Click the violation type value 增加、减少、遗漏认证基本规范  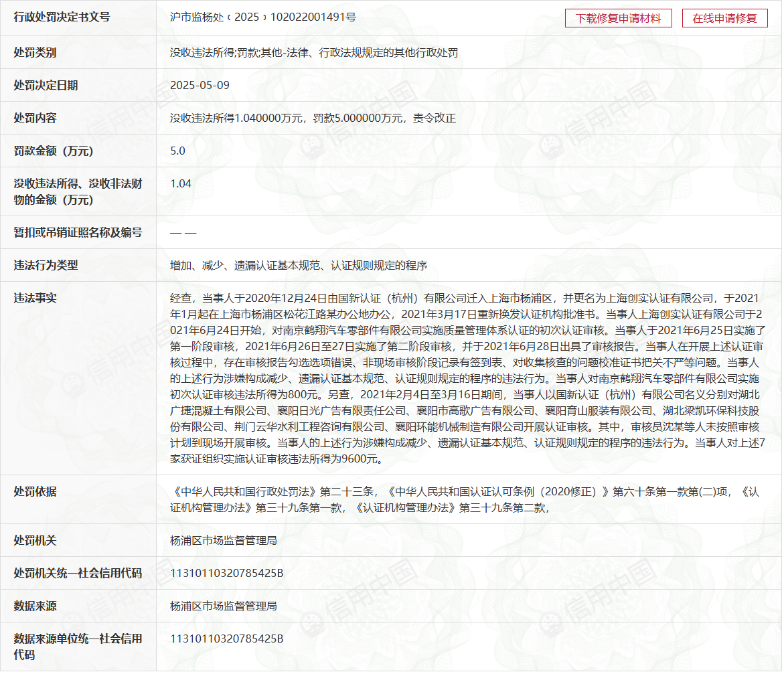299,265
